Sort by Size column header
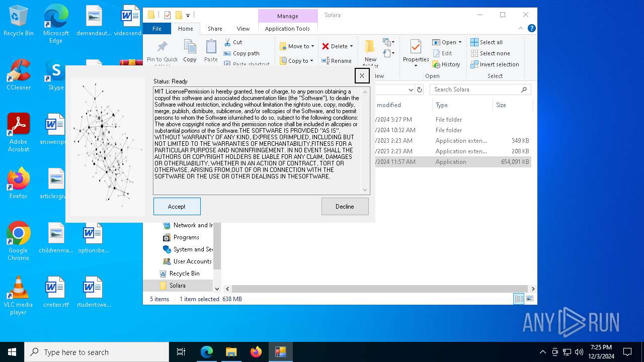 pyautogui.click(x=512, y=105)
